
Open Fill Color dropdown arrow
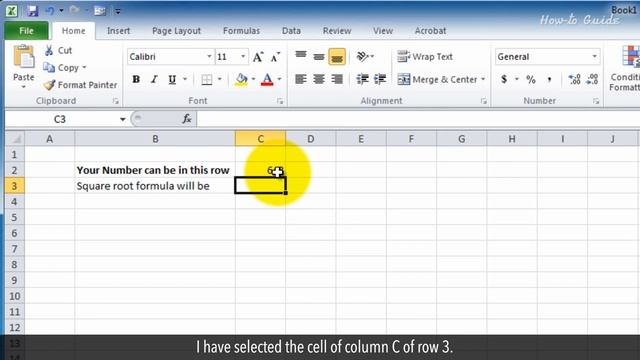(x=253, y=79)
